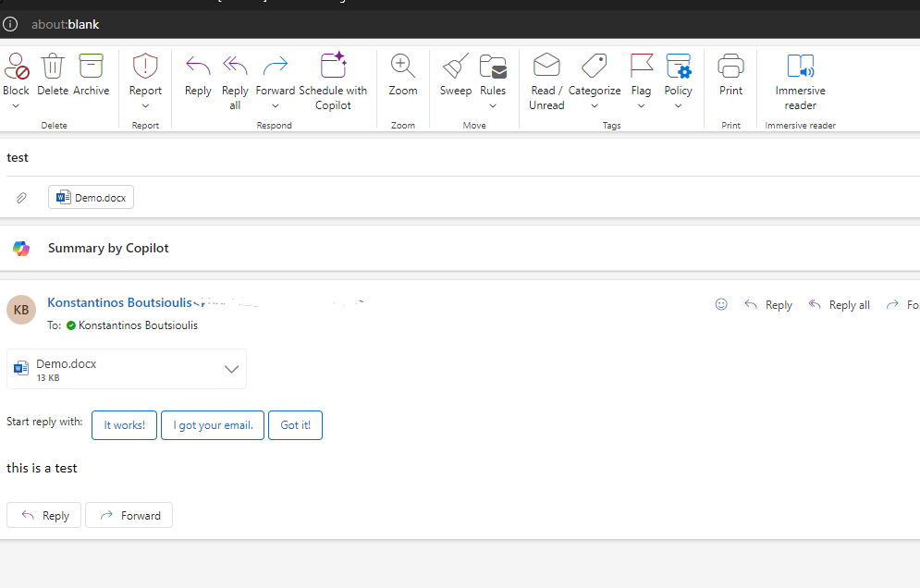Open sender name Konstantinos Boutsioulis link
Viewport: 920px width, 588px height.
pyautogui.click(x=119, y=303)
